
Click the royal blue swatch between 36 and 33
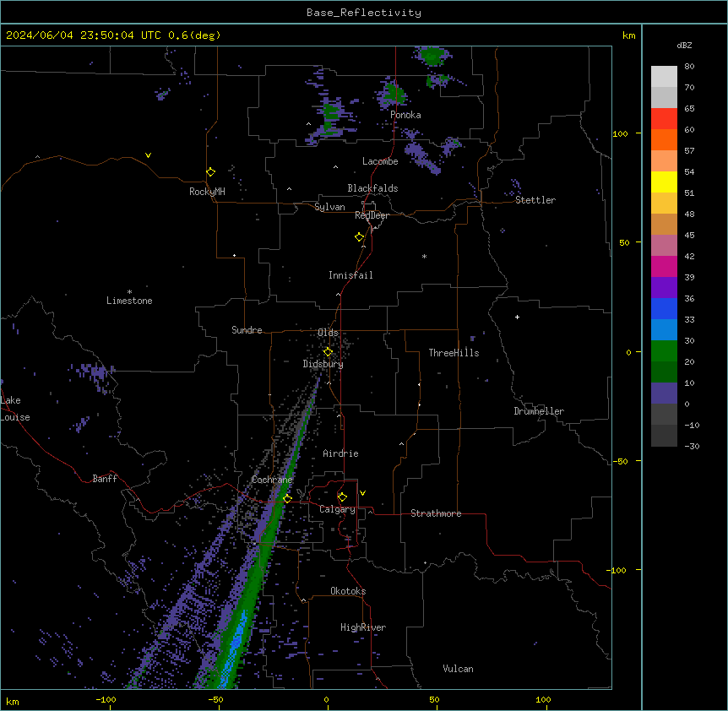click(x=664, y=308)
